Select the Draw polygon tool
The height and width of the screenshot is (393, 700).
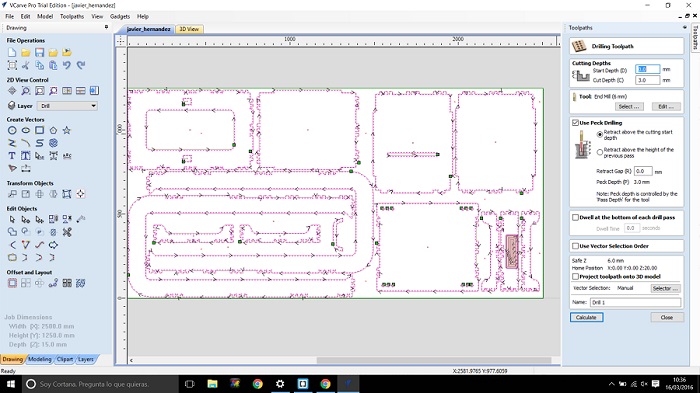tap(53, 130)
